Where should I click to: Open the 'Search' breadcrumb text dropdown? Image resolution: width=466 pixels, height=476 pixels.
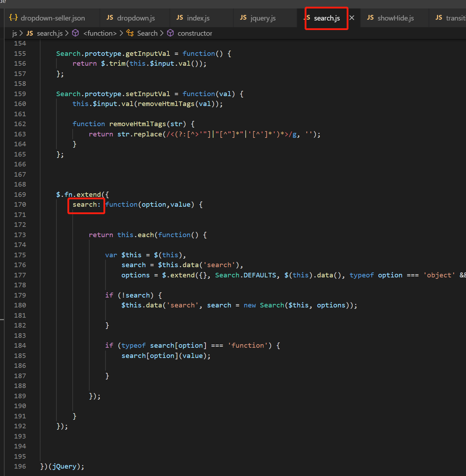point(147,33)
